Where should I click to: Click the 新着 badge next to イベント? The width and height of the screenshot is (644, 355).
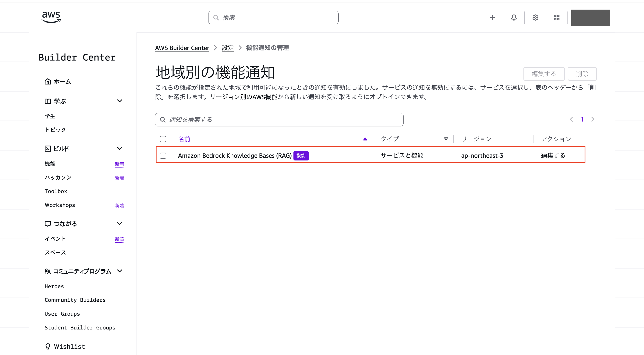pyautogui.click(x=119, y=239)
